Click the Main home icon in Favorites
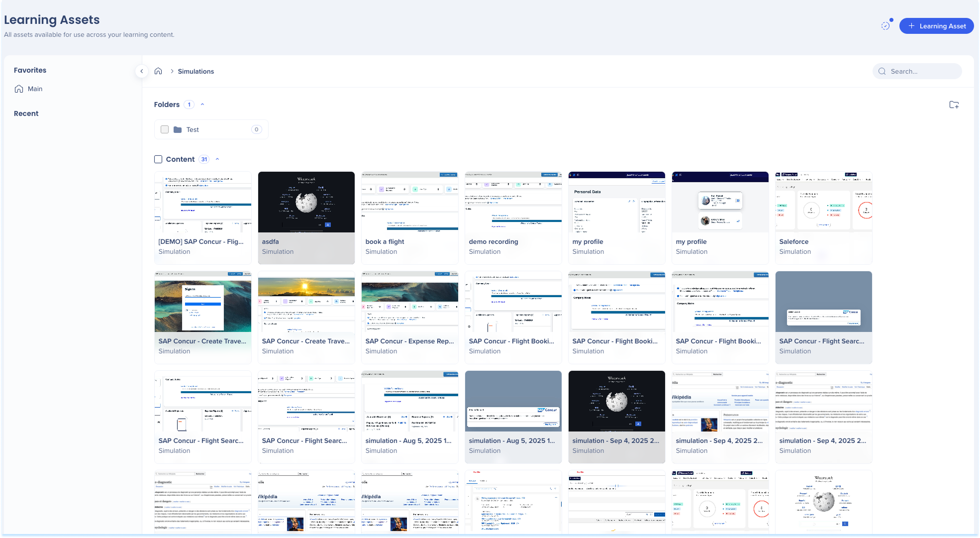980x538 pixels. [19, 89]
